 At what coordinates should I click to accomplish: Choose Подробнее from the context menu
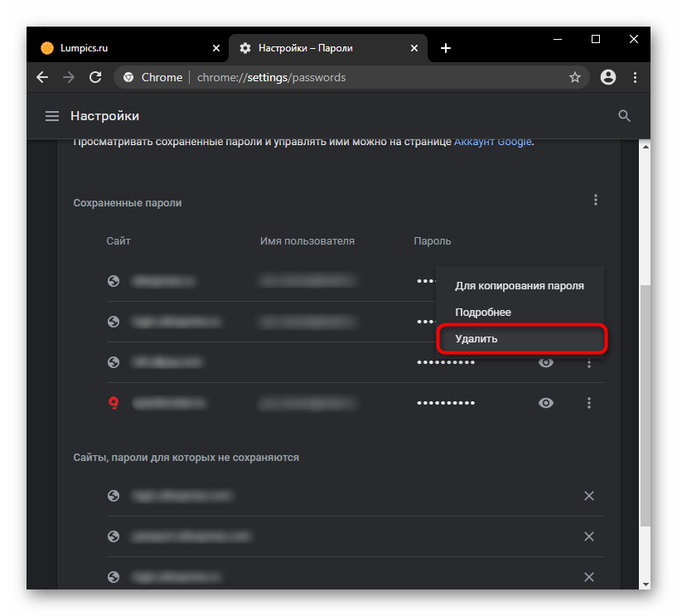pyautogui.click(x=483, y=313)
